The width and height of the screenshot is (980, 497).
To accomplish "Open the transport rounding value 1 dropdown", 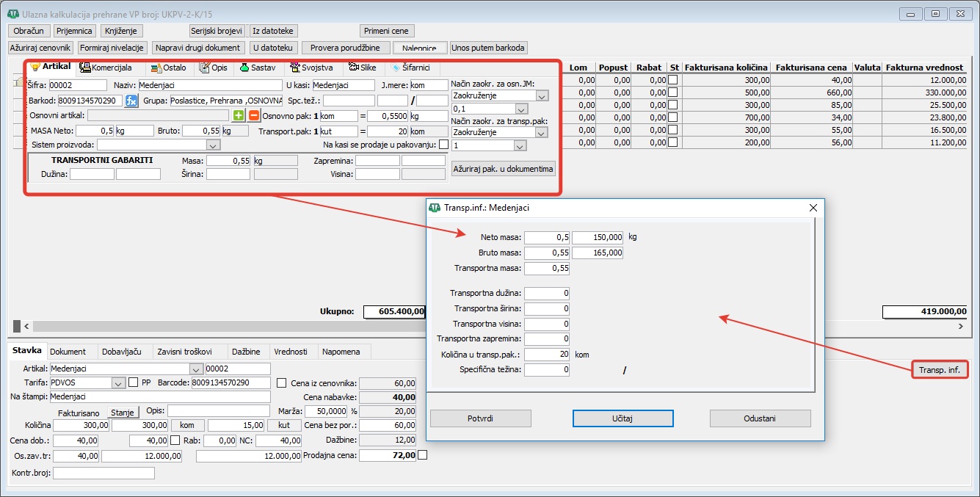I will pyautogui.click(x=520, y=145).
